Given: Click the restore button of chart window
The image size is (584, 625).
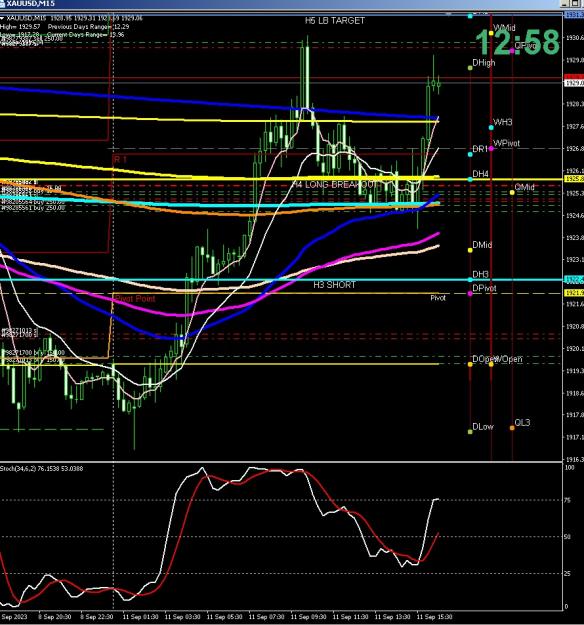Looking at the screenshot, I should (x=575, y=4).
